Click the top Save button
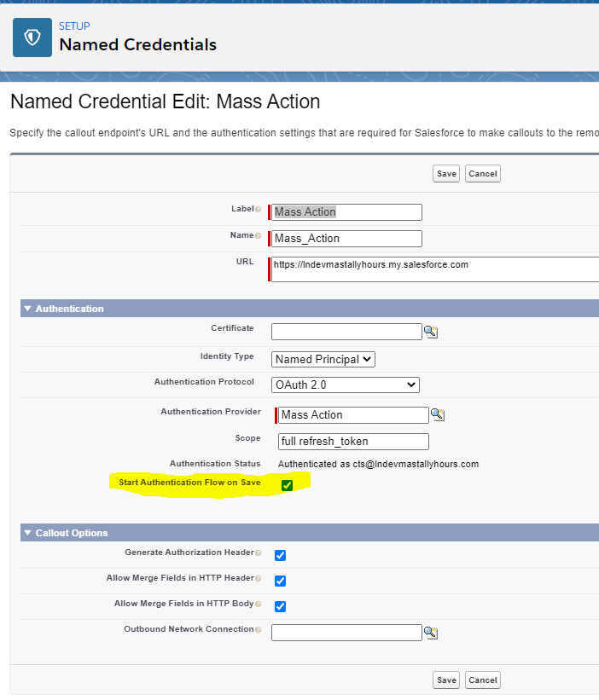 click(x=445, y=173)
